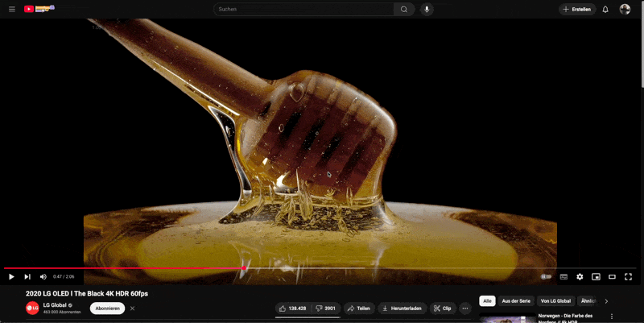Open more actions three-dot menu

pyautogui.click(x=464, y=308)
